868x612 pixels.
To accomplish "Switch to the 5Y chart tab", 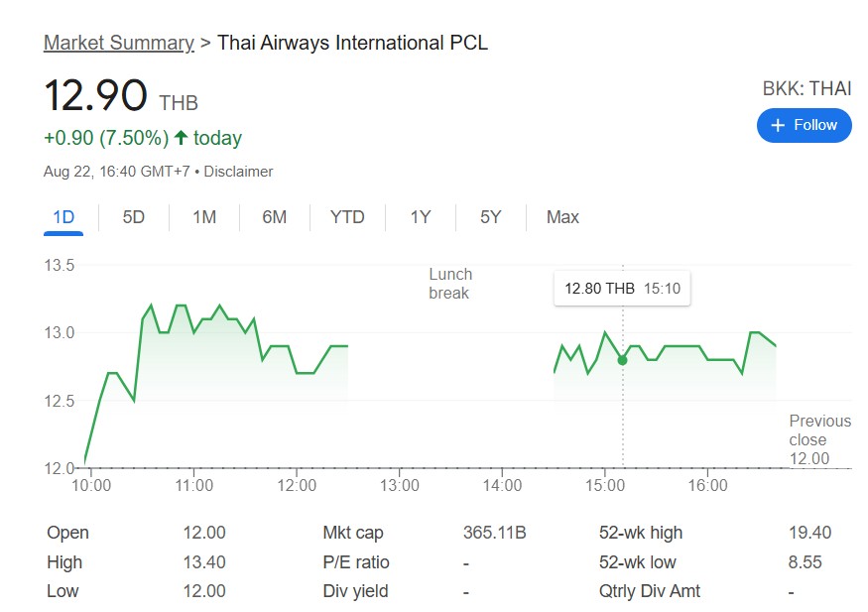I will click(x=491, y=217).
